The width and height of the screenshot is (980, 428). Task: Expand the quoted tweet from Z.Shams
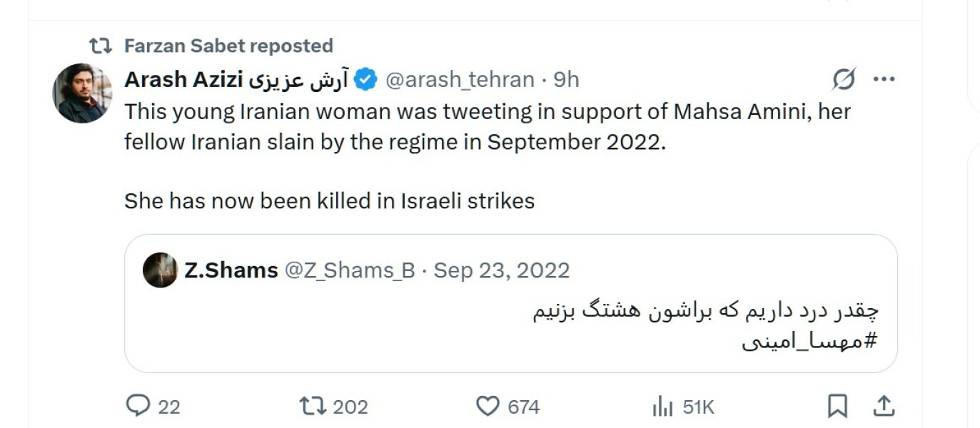pos(500,307)
